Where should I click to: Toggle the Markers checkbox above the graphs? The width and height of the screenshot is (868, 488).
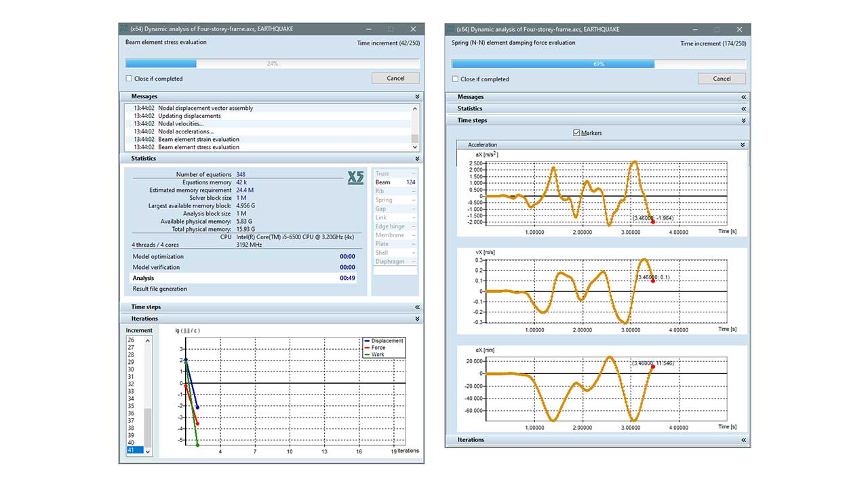coord(577,133)
